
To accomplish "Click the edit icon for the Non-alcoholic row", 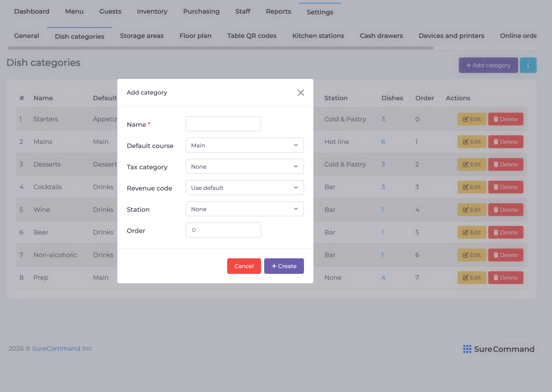I will 465,255.
